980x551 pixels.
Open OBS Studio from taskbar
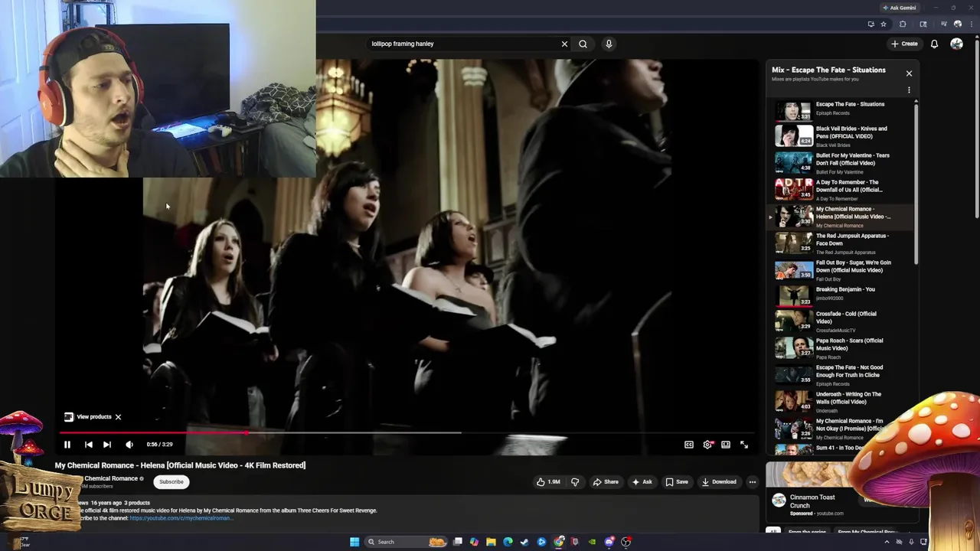[626, 542]
